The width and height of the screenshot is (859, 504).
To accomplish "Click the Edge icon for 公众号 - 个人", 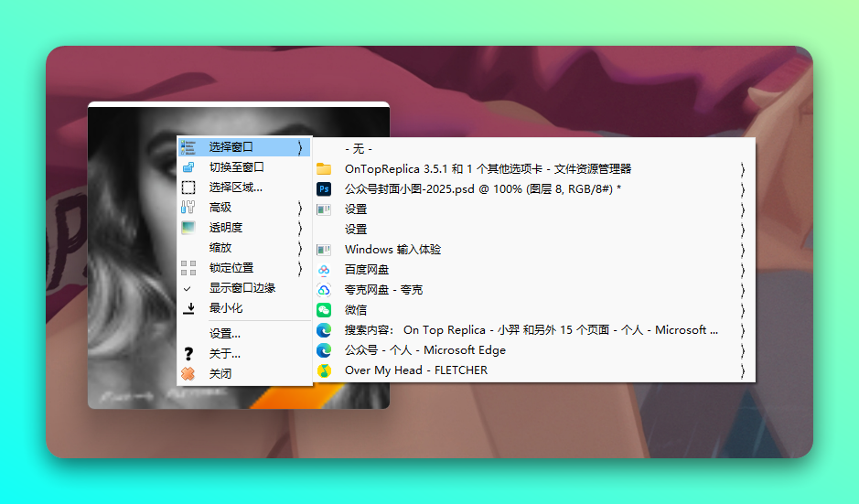I will click(324, 350).
